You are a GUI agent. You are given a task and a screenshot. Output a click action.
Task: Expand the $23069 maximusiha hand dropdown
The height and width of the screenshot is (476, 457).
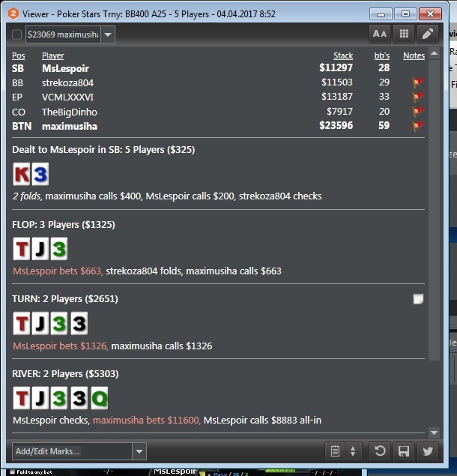point(108,34)
